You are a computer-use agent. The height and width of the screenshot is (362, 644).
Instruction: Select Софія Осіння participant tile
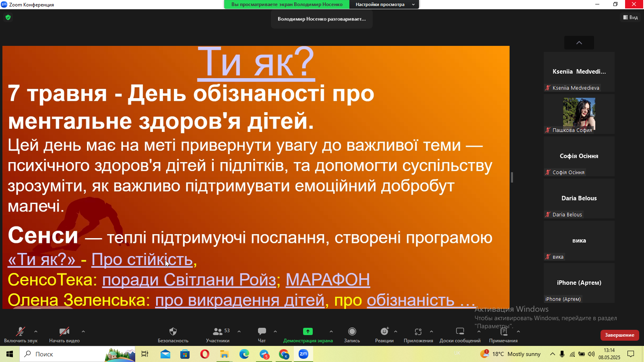click(579, 156)
